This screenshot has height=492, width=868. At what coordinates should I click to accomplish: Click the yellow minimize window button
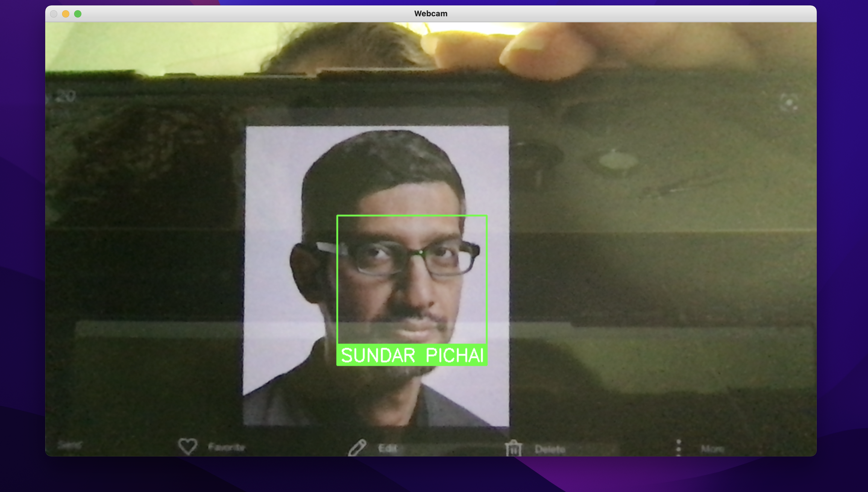pyautogui.click(x=65, y=14)
